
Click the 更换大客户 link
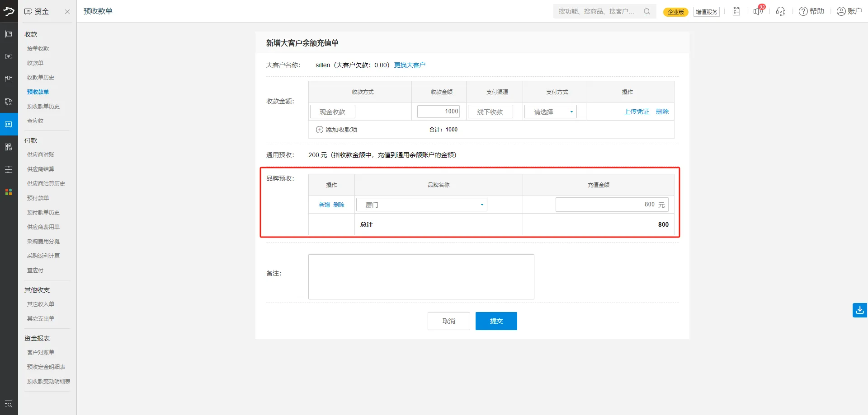pyautogui.click(x=410, y=65)
